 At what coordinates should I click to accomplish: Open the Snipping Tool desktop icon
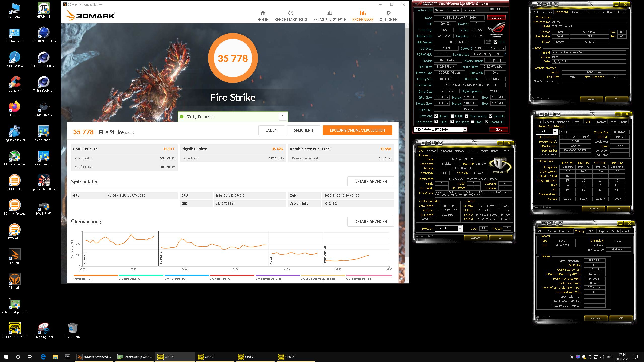point(44,330)
